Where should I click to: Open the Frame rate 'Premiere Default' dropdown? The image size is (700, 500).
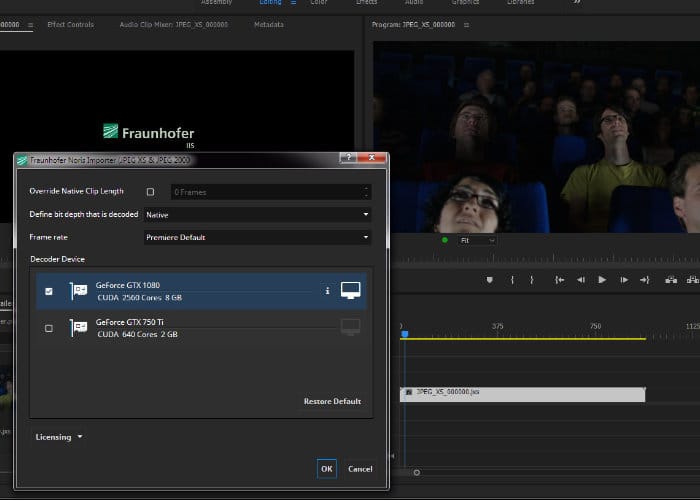pos(257,237)
